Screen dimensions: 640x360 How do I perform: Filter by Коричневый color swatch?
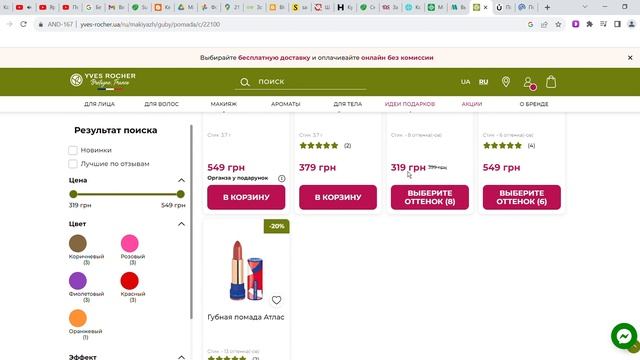(78, 243)
